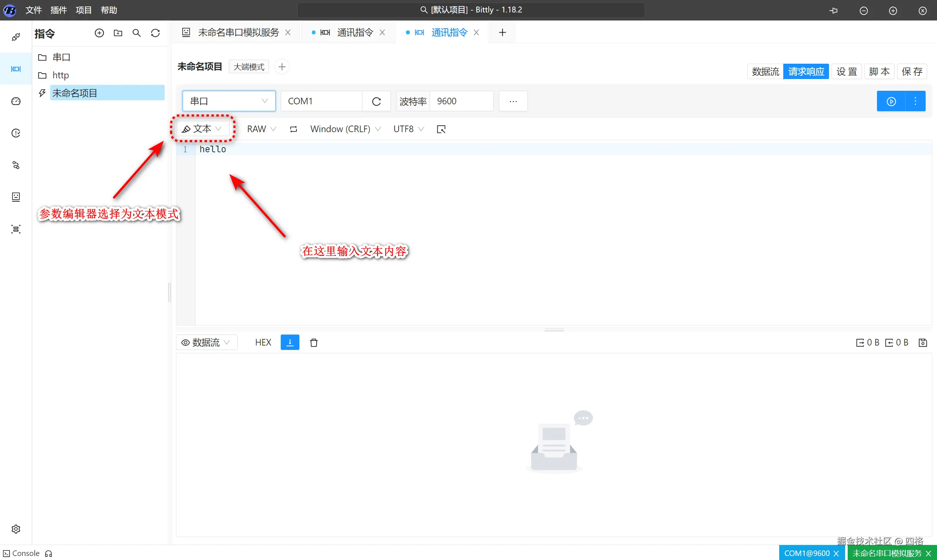Clear the data stream with trash icon
This screenshot has height=560, width=937.
[314, 342]
